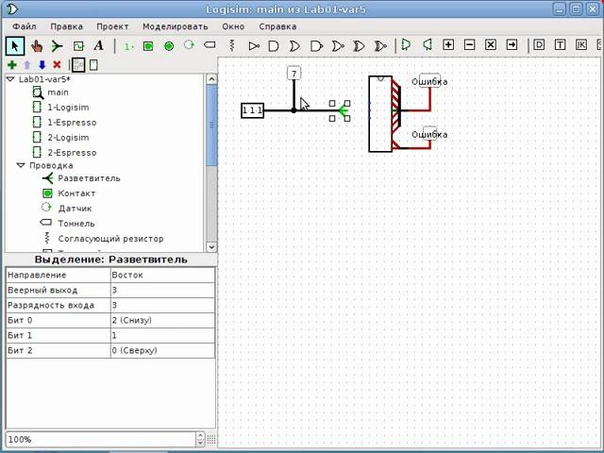Select Тоннель in the Проводка library
604x453 pixels.
coord(76,223)
